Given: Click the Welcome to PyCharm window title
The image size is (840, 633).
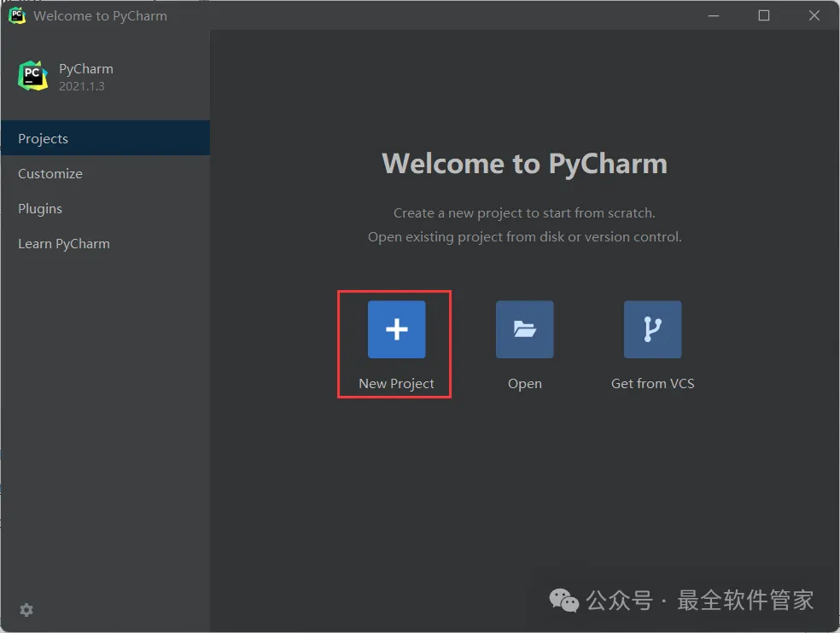Looking at the screenshot, I should (100, 16).
